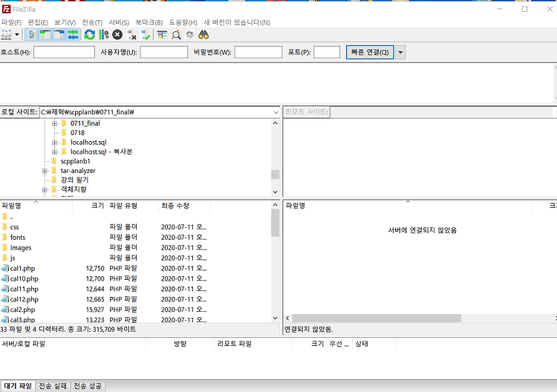Open Site Manager dropdown arrow
Screen dimensions: 557x392
[x=16, y=34]
